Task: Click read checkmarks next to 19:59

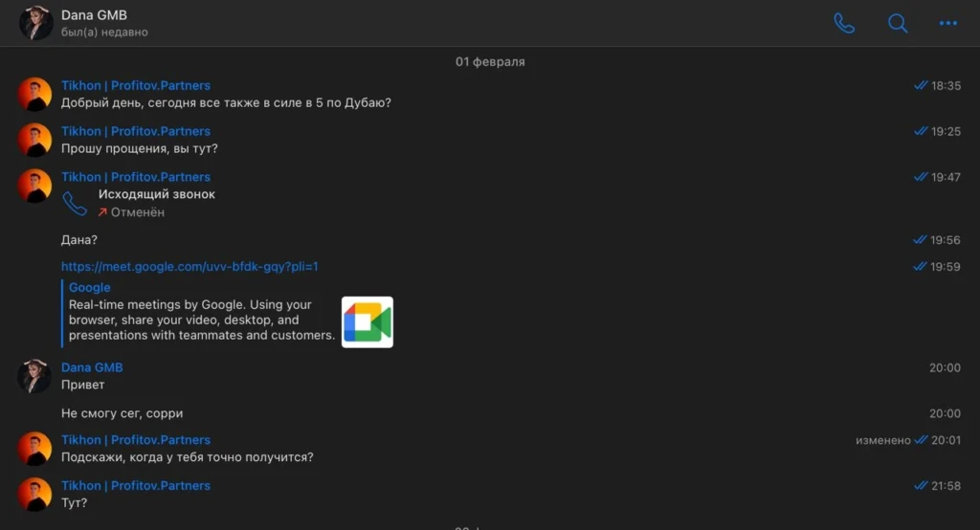Action: (920, 267)
